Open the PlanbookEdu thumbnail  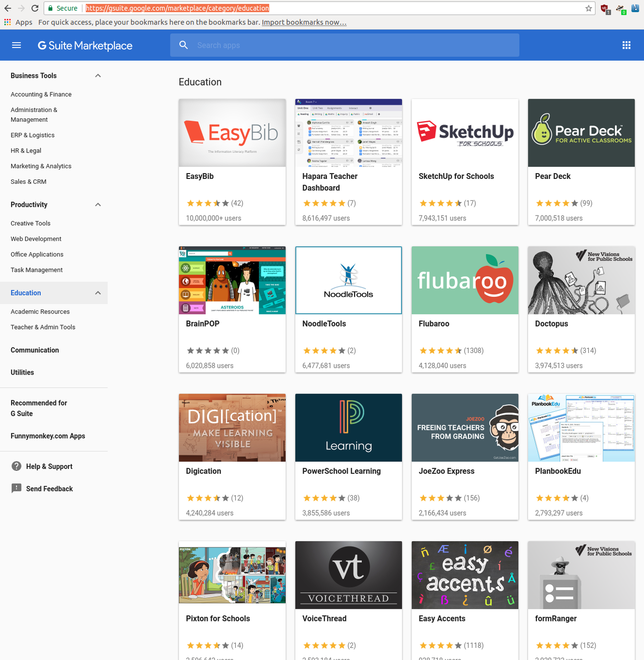pos(581,428)
